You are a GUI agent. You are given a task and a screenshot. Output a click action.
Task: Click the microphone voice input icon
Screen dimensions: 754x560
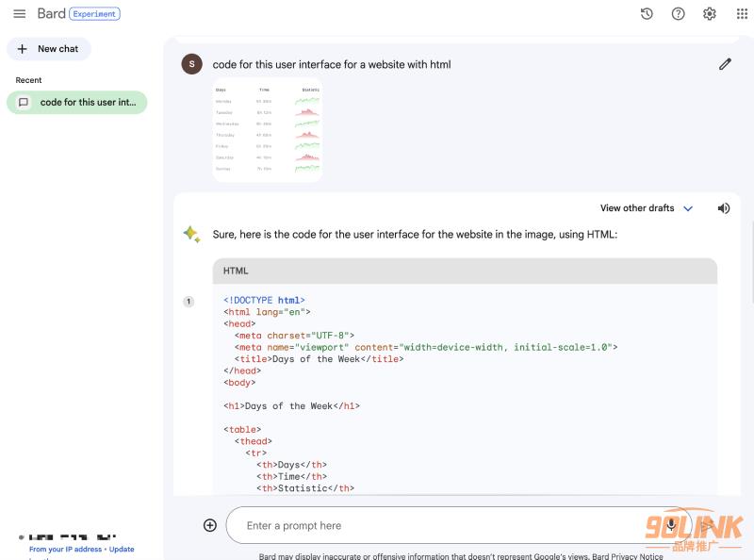[x=671, y=525]
